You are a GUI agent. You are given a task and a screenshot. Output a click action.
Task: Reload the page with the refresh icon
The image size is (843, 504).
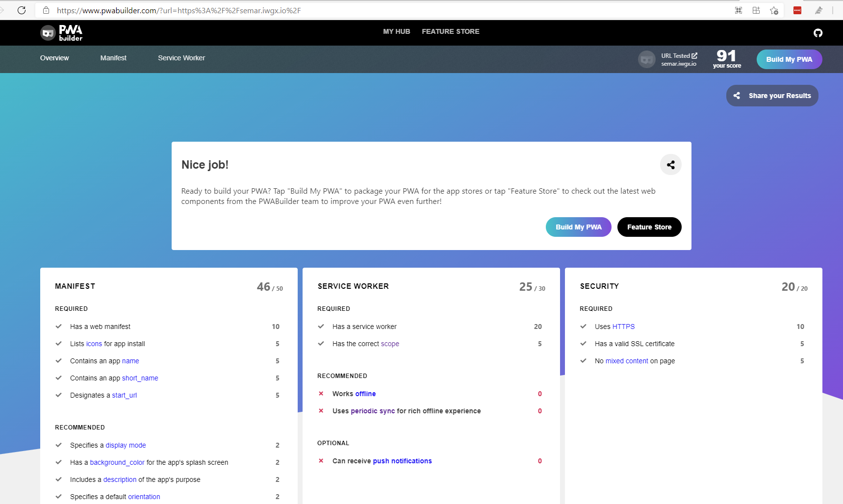click(x=22, y=10)
